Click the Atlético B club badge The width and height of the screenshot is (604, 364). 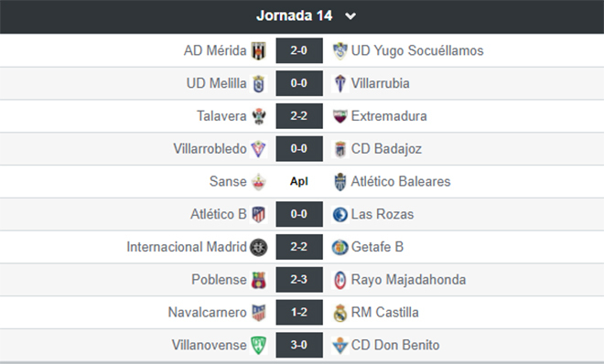click(x=258, y=214)
